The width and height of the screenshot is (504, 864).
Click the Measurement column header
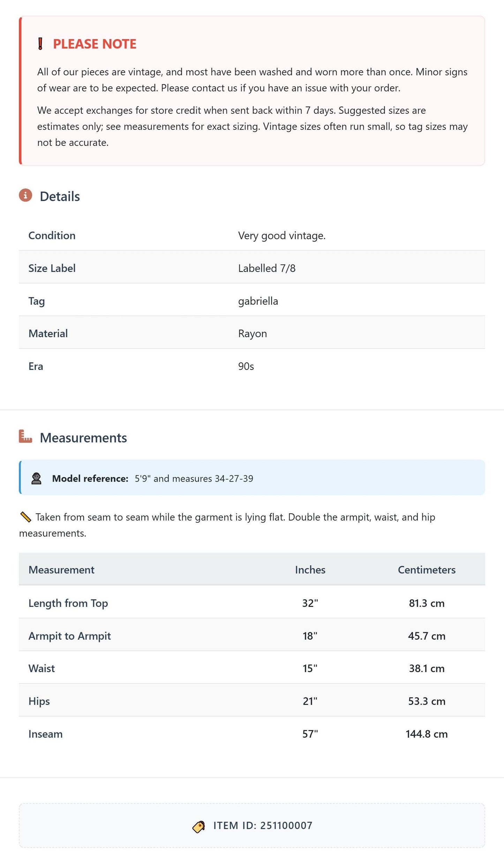(x=61, y=570)
